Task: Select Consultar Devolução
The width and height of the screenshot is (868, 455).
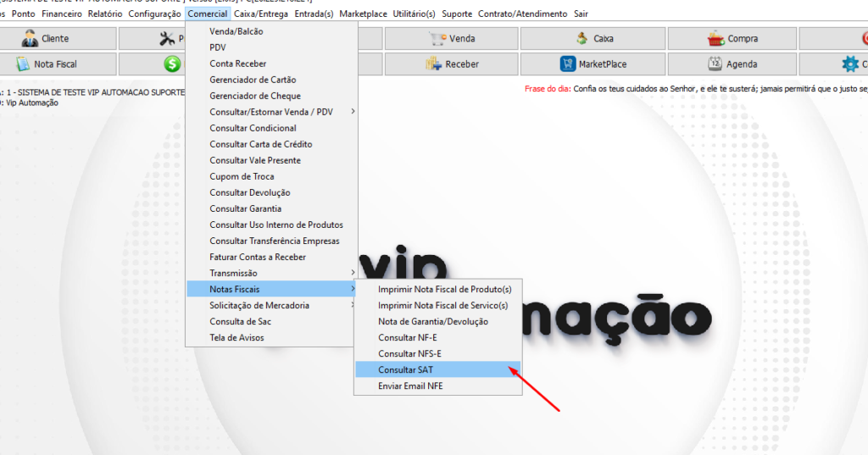Action: tap(271, 192)
